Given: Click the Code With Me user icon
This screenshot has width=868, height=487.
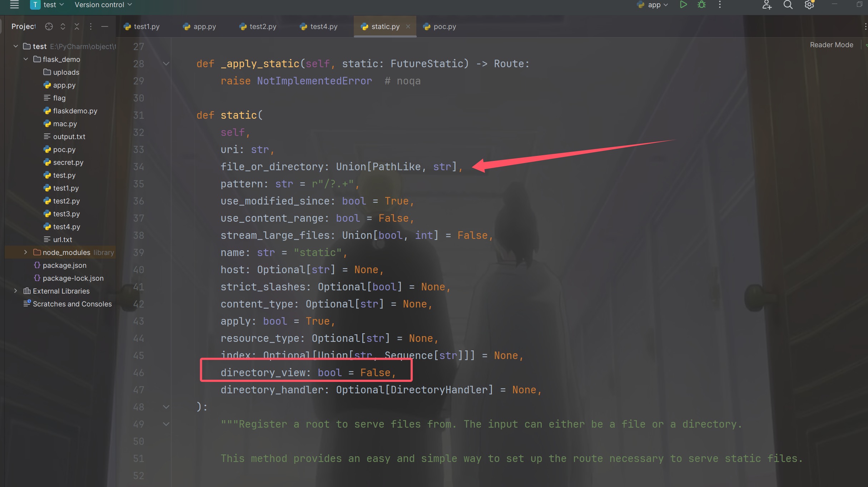Looking at the screenshot, I should 767,5.
